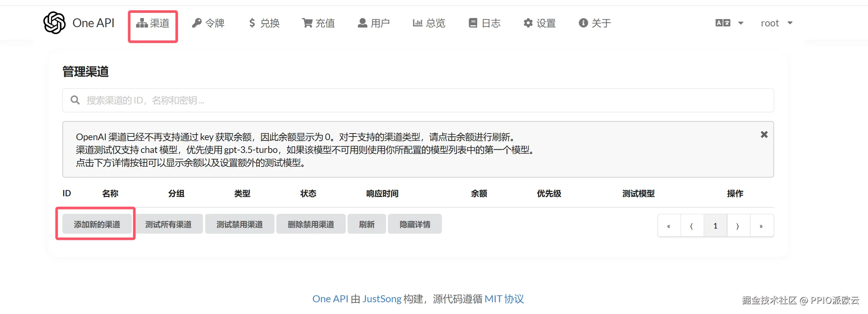Click 删除禁用渠道 button
This screenshot has height=314, width=868.
[311, 224]
